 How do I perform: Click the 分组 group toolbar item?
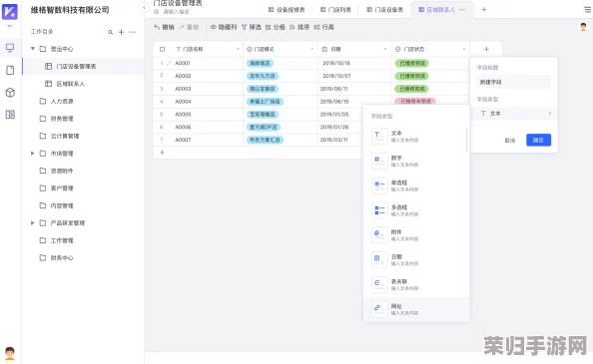[x=275, y=27]
